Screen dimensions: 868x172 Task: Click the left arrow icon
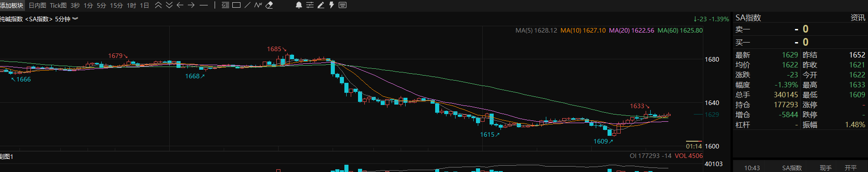coord(180,5)
